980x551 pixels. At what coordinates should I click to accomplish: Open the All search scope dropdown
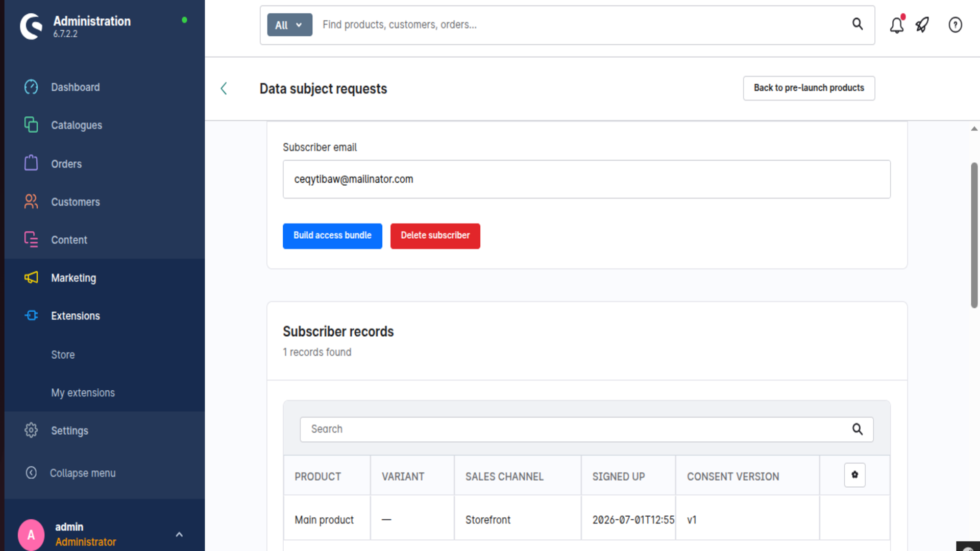click(289, 24)
